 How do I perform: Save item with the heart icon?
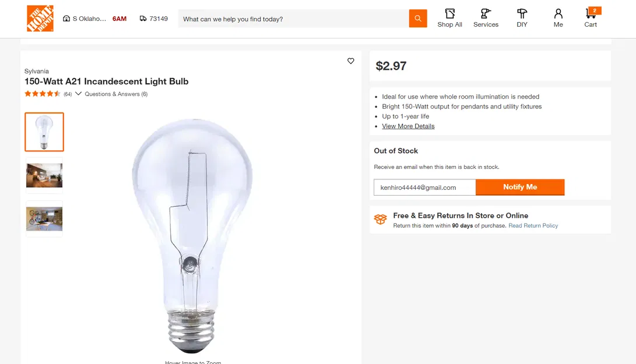(x=351, y=61)
